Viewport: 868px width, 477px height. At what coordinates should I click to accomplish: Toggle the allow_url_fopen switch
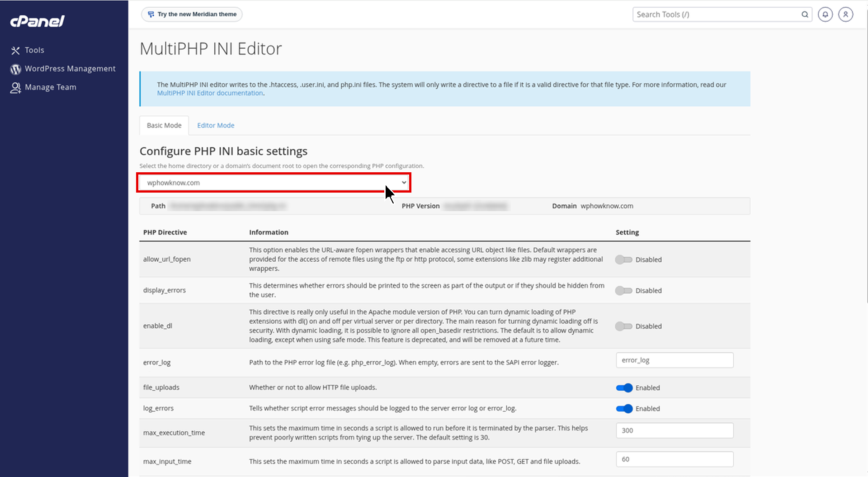click(623, 260)
